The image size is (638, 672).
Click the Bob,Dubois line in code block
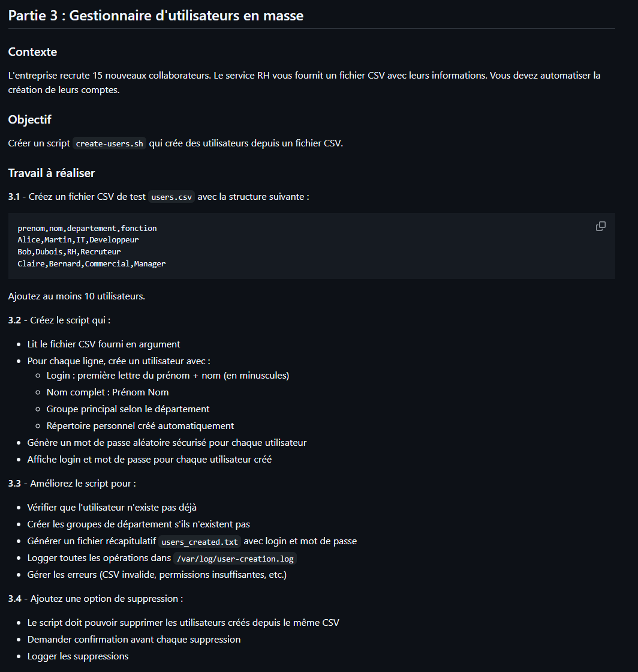click(69, 252)
